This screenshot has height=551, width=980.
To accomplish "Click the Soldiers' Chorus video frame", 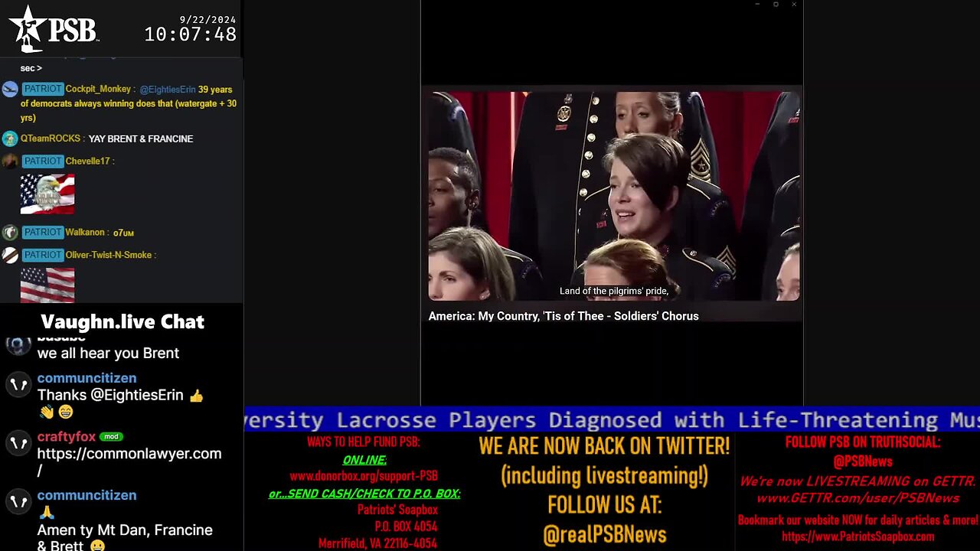I will pos(614,196).
